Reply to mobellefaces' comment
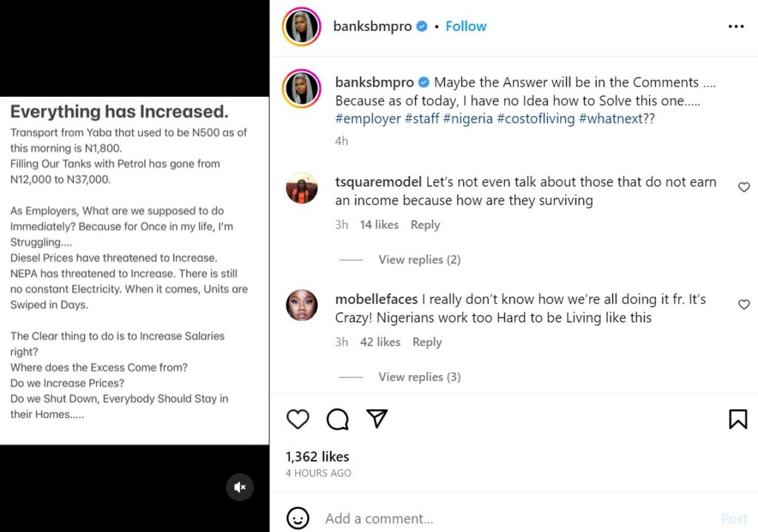758x532 pixels. tap(426, 342)
